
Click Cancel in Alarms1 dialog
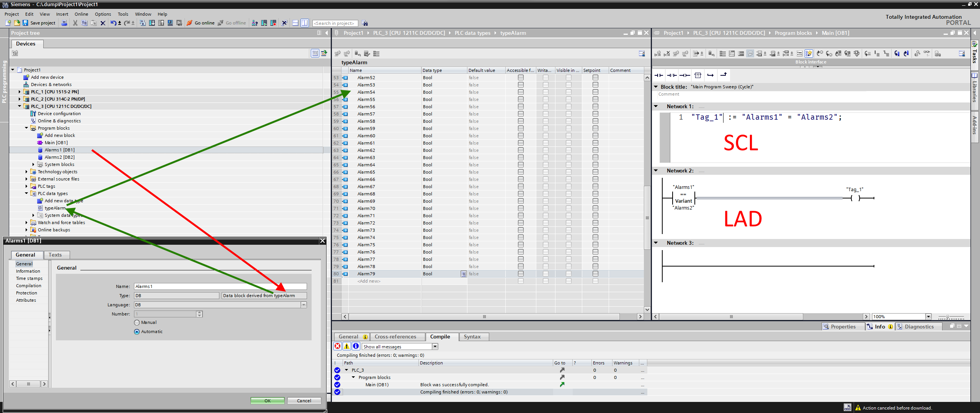point(304,401)
